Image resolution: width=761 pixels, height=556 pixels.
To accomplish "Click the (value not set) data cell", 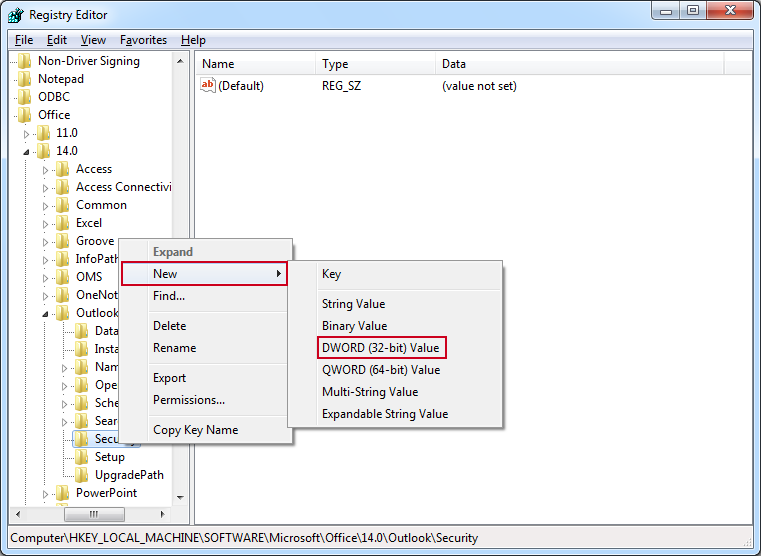I will [x=479, y=86].
